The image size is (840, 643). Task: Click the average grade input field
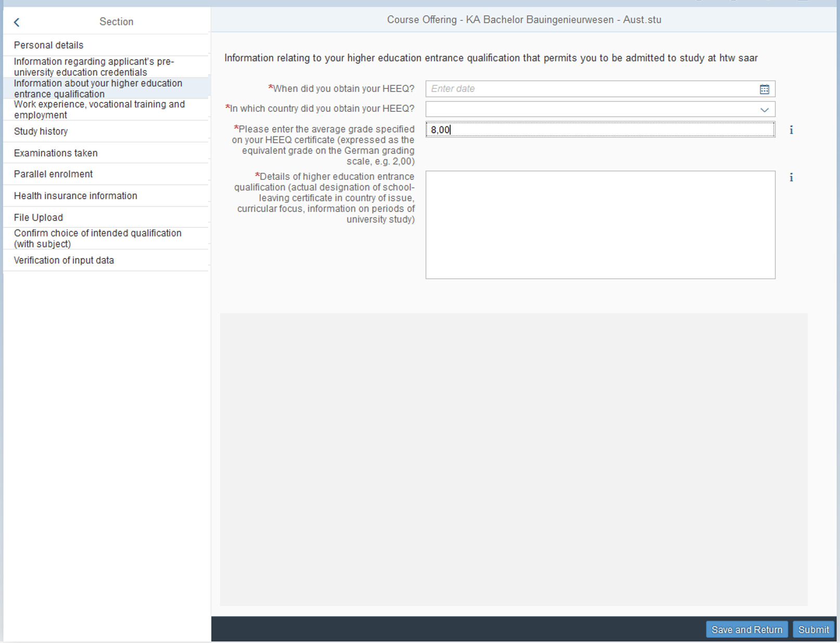click(x=600, y=130)
